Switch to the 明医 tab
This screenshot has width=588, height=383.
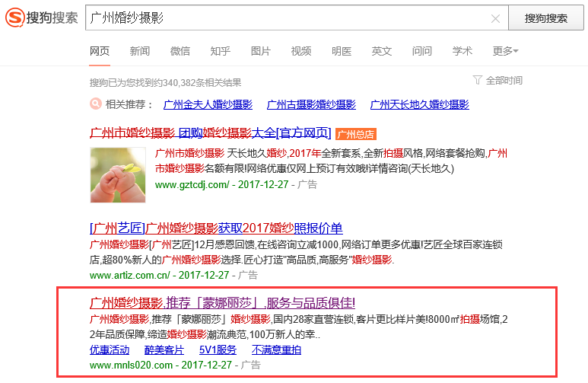point(342,51)
